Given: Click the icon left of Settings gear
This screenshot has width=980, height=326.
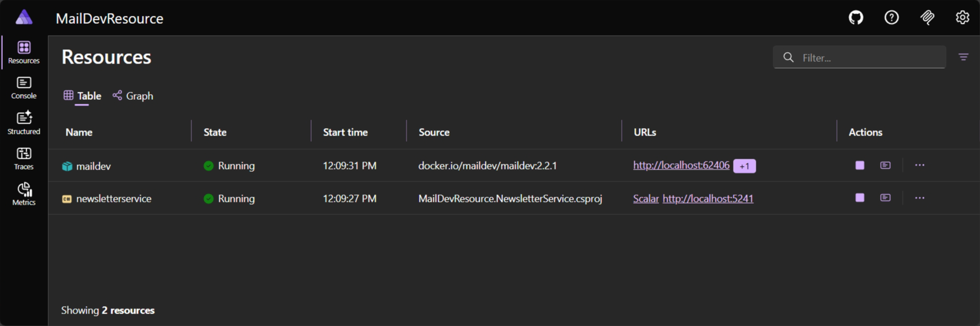Looking at the screenshot, I should (x=927, y=18).
